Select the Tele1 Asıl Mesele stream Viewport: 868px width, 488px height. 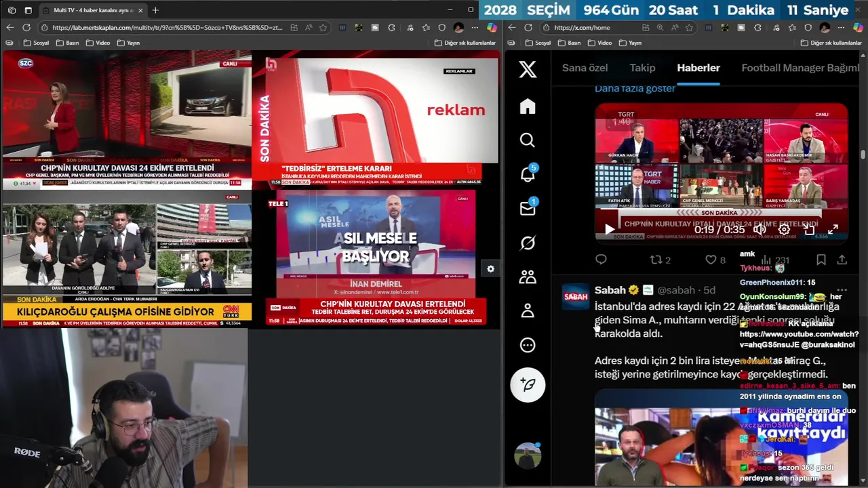click(x=376, y=259)
